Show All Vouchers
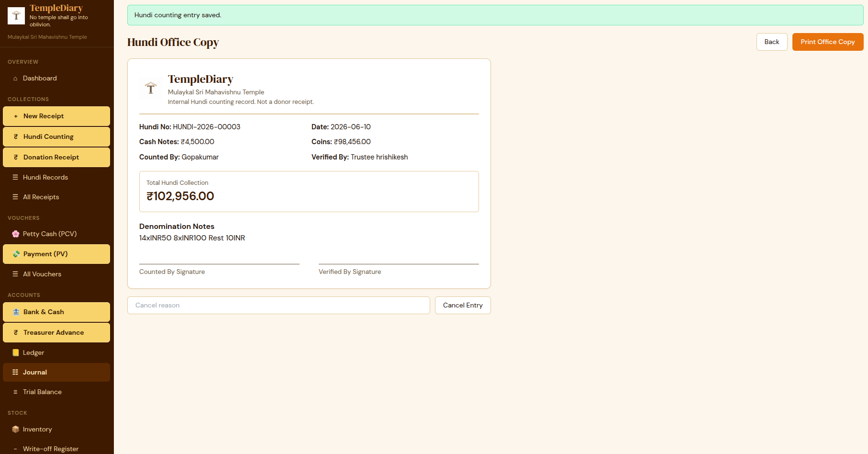The image size is (868, 454). [x=56, y=274]
